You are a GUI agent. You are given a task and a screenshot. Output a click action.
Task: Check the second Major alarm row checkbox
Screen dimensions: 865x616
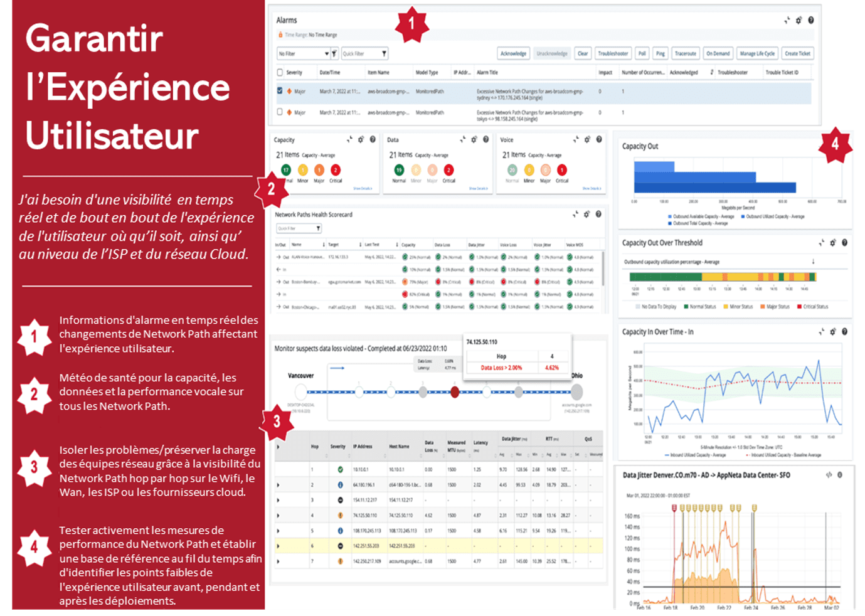tap(280, 112)
